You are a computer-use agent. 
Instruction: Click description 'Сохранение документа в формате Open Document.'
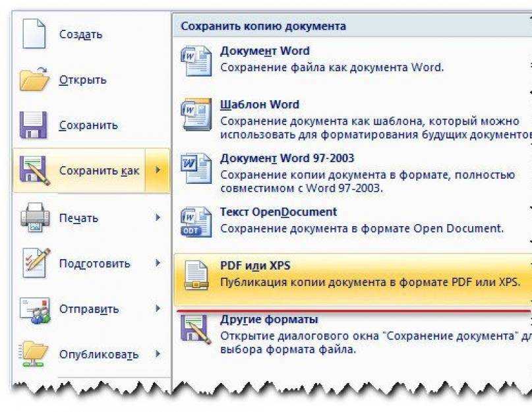362,228
